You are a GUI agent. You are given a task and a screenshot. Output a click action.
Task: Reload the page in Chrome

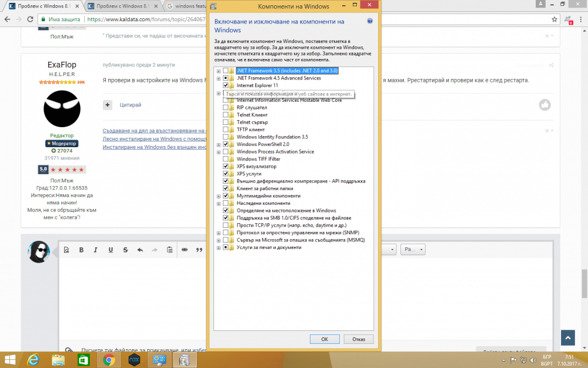(30, 19)
